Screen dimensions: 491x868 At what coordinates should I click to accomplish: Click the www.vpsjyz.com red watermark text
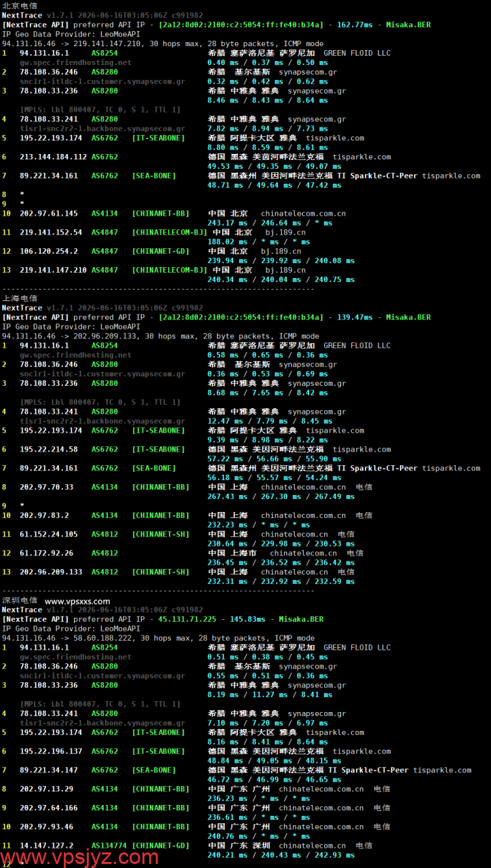(80, 858)
